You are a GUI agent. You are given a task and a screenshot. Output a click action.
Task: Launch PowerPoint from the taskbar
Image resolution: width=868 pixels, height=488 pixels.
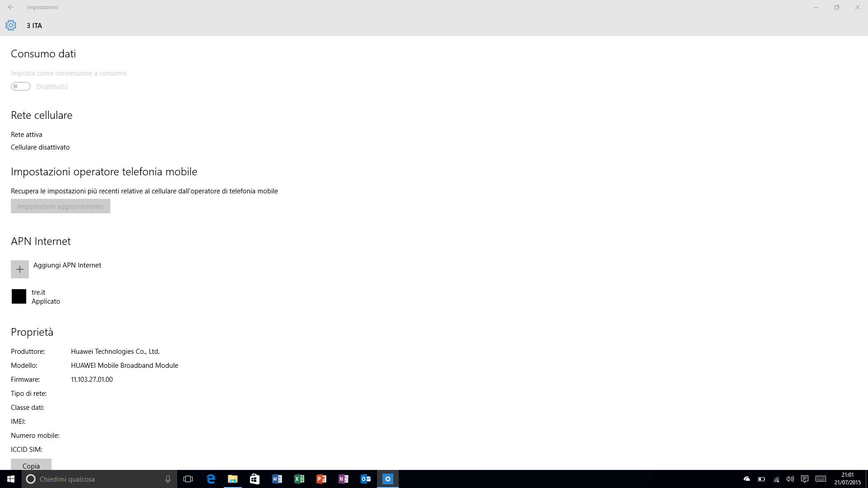[x=321, y=479]
